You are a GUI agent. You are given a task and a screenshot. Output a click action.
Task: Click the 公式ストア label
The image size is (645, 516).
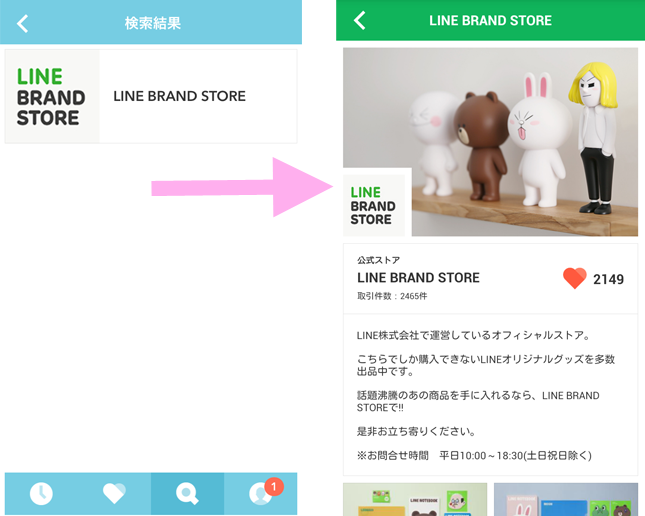(378, 260)
